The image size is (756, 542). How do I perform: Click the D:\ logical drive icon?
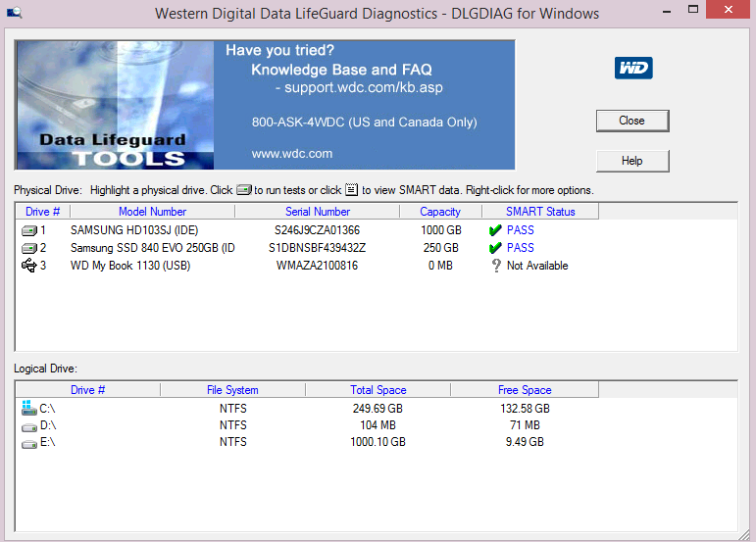pyautogui.click(x=29, y=427)
